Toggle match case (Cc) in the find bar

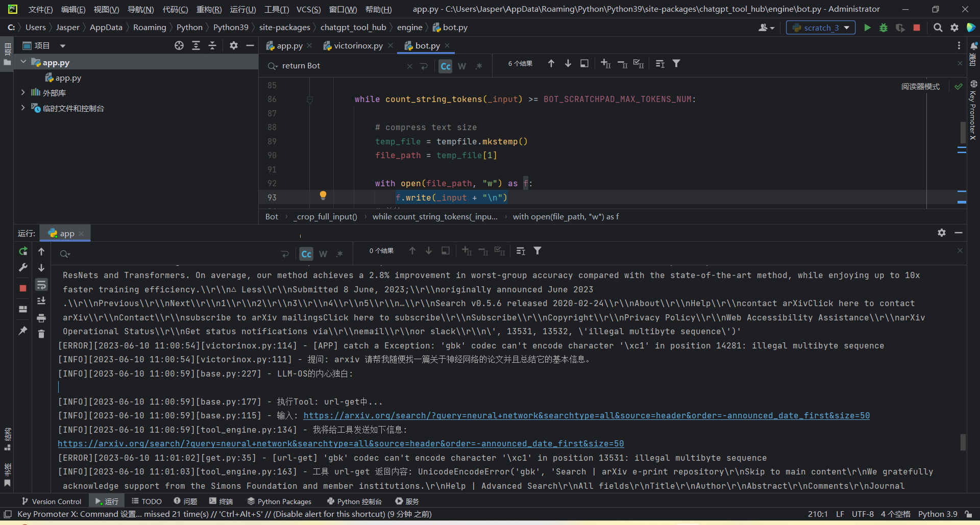click(x=445, y=66)
